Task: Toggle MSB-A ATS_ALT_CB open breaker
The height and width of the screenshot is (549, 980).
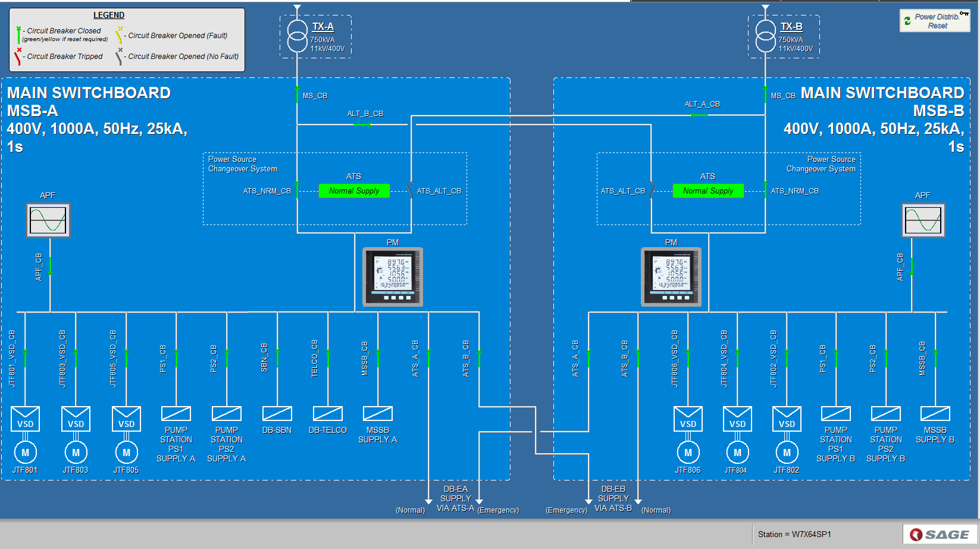Action: point(410,191)
